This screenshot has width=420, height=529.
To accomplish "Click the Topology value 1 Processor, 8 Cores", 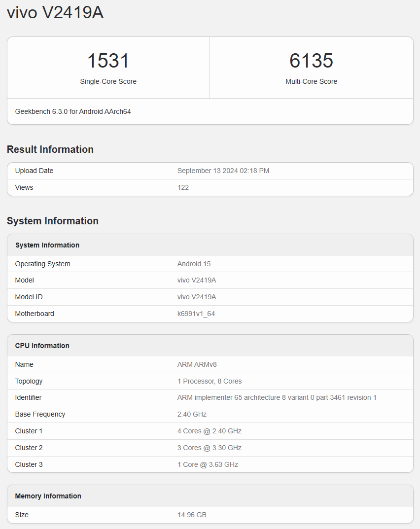I will coord(209,381).
